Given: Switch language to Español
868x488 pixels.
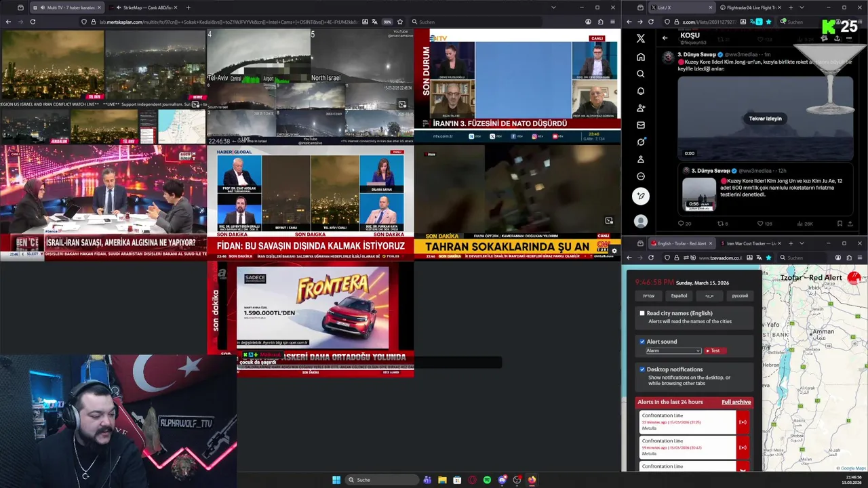Looking at the screenshot, I should click(x=679, y=296).
